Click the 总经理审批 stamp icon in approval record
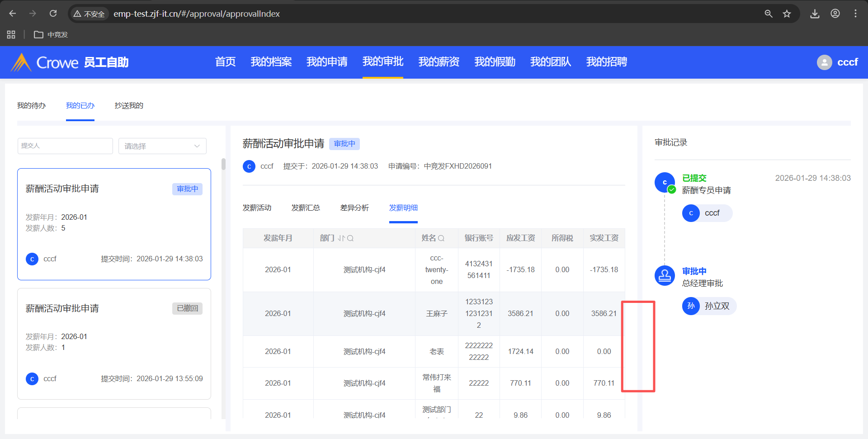This screenshot has width=868, height=439. click(665, 275)
